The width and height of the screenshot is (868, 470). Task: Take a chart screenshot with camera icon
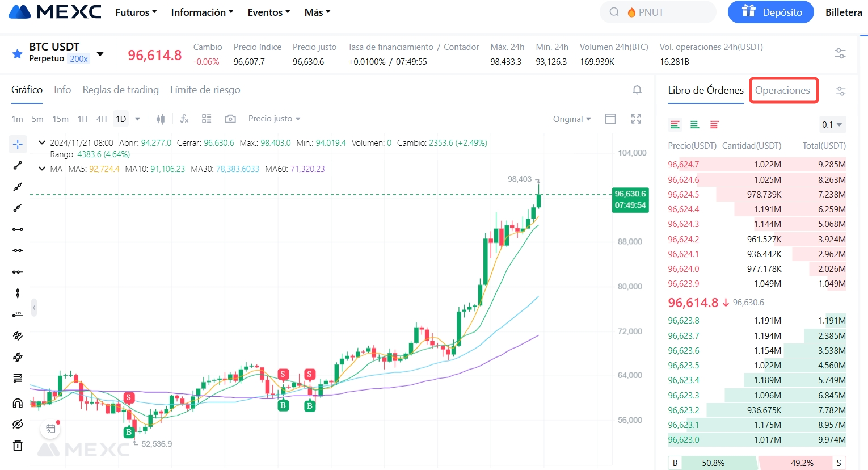(230, 119)
